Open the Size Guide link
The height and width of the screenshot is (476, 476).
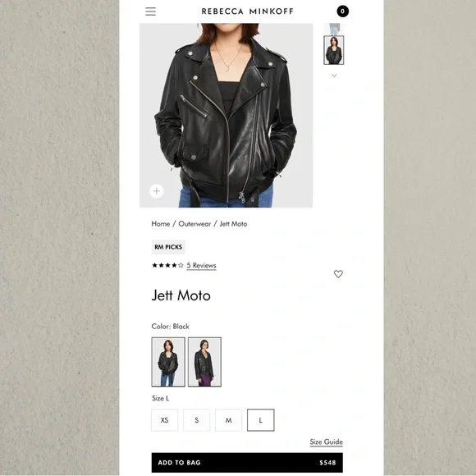[327, 442]
